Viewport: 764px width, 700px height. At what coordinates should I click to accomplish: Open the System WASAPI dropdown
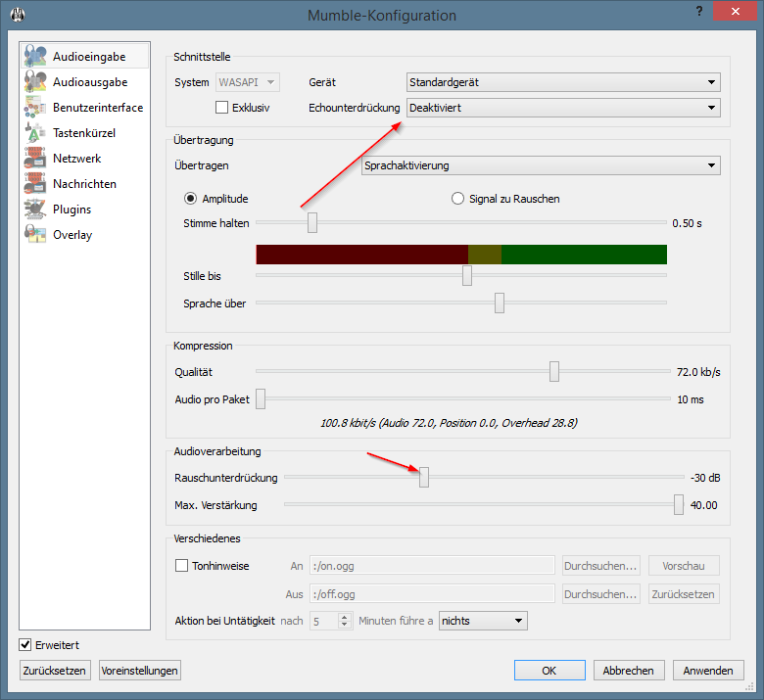click(x=248, y=82)
